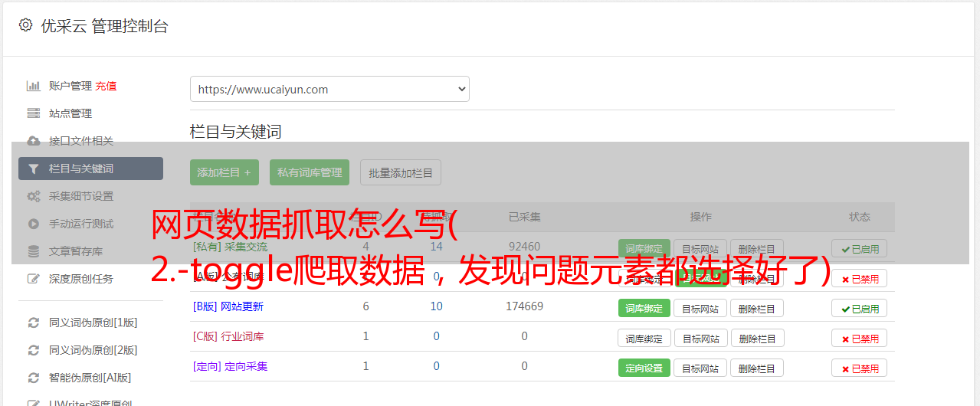The width and height of the screenshot is (980, 406).
Task: Click the 已采集 column header
Action: pos(524,217)
